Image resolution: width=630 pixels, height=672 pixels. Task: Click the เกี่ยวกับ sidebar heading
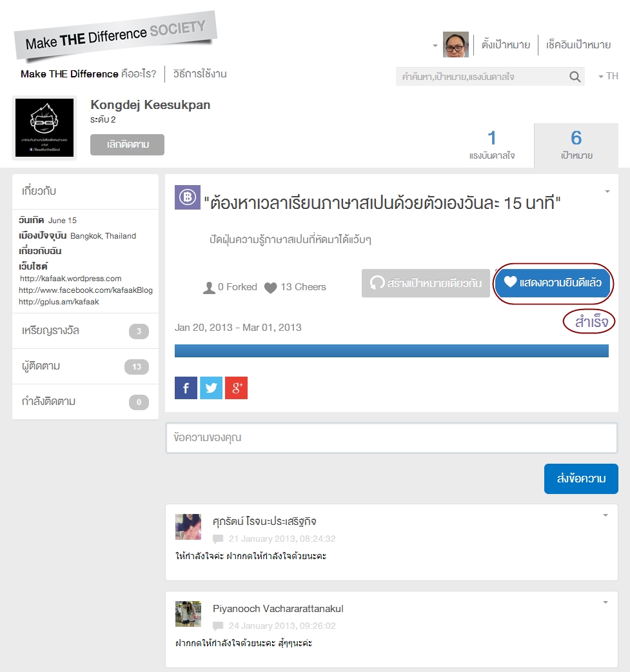click(x=39, y=191)
